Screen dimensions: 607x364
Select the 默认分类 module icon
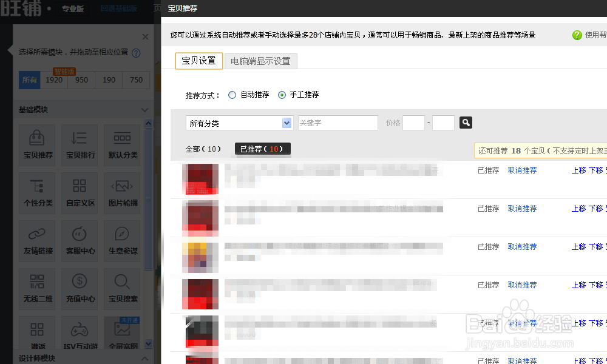(x=122, y=145)
